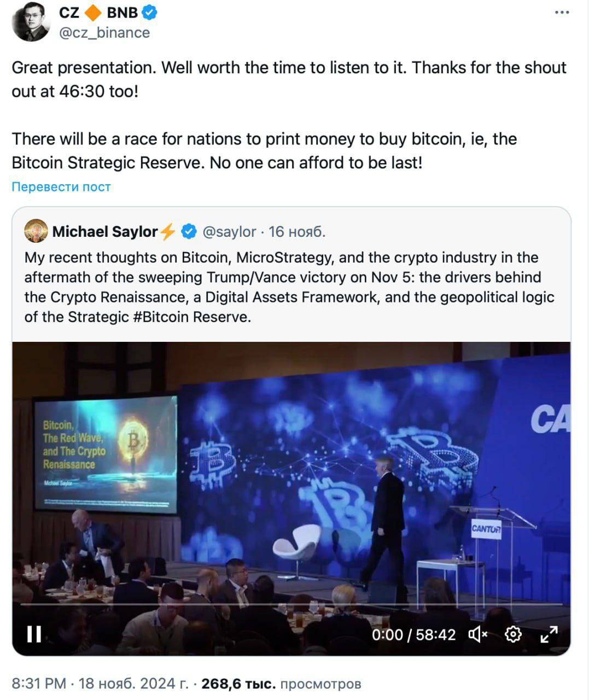The image size is (589, 700).
Task: Open Michael Saylor's round avatar
Action: point(36,231)
